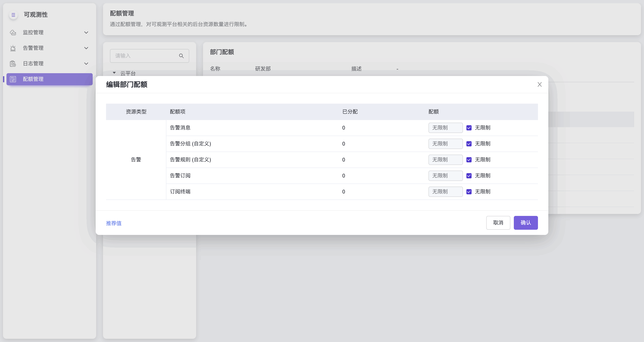The image size is (644, 342).
Task: Close the 编辑部门配额 dialog with the X
Action: click(539, 85)
